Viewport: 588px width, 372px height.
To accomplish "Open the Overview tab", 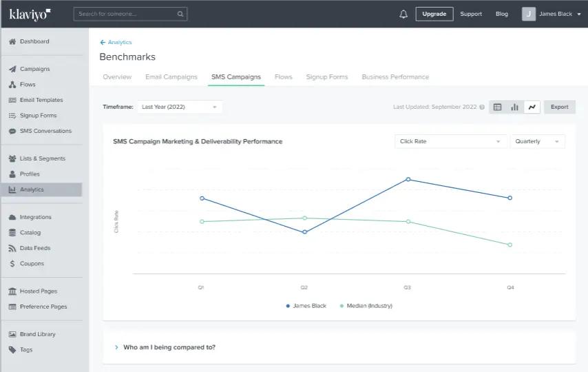I will (x=117, y=77).
